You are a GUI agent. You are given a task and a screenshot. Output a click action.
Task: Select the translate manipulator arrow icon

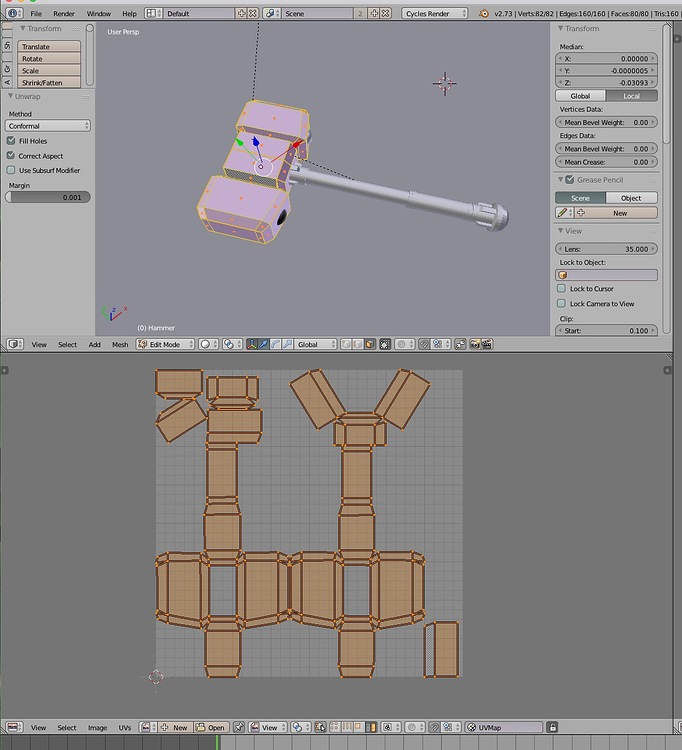264,344
